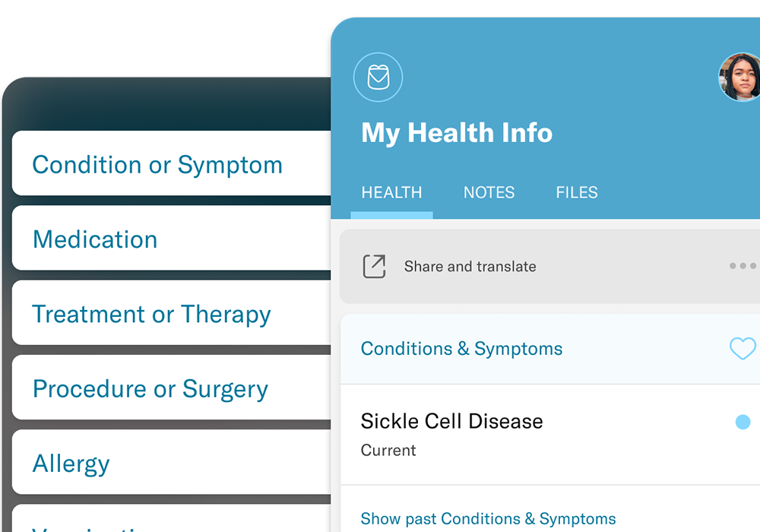This screenshot has height=532, width=760.
Task: Show past Conditions & Symptoms
Action: (488, 519)
